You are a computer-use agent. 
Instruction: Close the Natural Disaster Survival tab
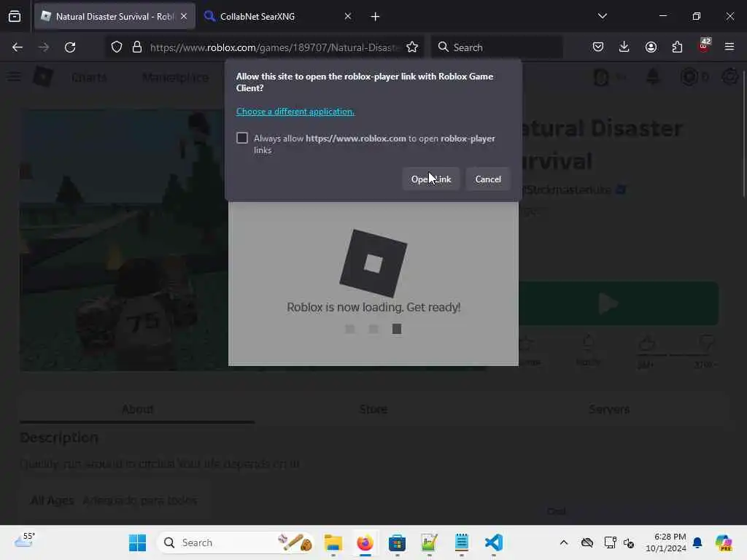[184, 17]
